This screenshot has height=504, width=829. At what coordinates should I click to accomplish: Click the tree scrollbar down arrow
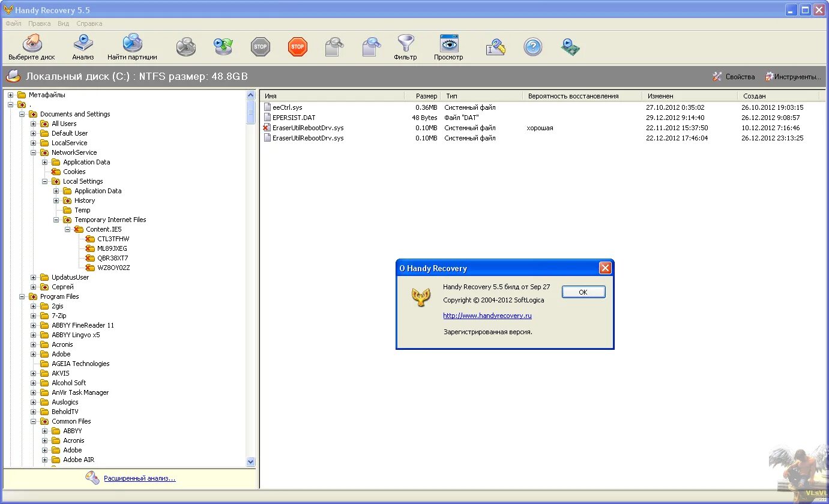pyautogui.click(x=251, y=461)
